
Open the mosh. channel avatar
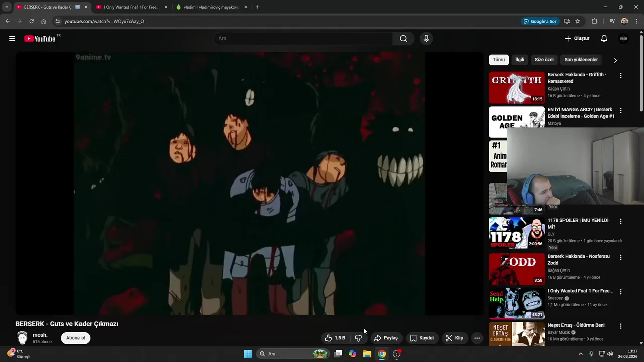coord(22,338)
